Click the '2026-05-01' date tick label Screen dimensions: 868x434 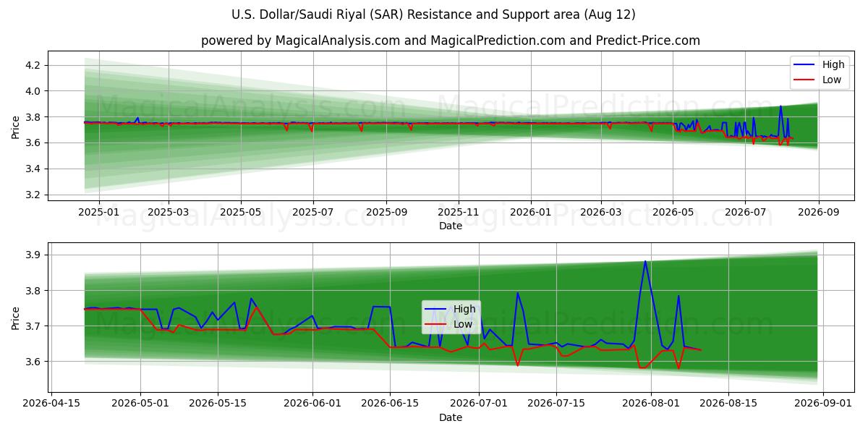coord(140,404)
